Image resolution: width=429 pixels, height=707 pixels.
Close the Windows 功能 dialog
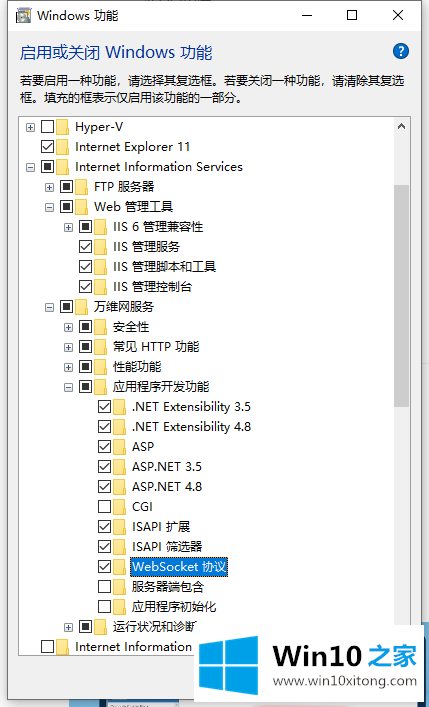coord(398,15)
